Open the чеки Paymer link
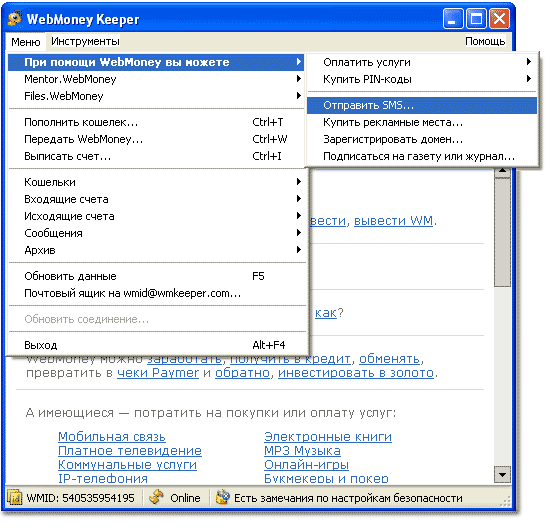This screenshot has height=530, width=550. [158, 373]
